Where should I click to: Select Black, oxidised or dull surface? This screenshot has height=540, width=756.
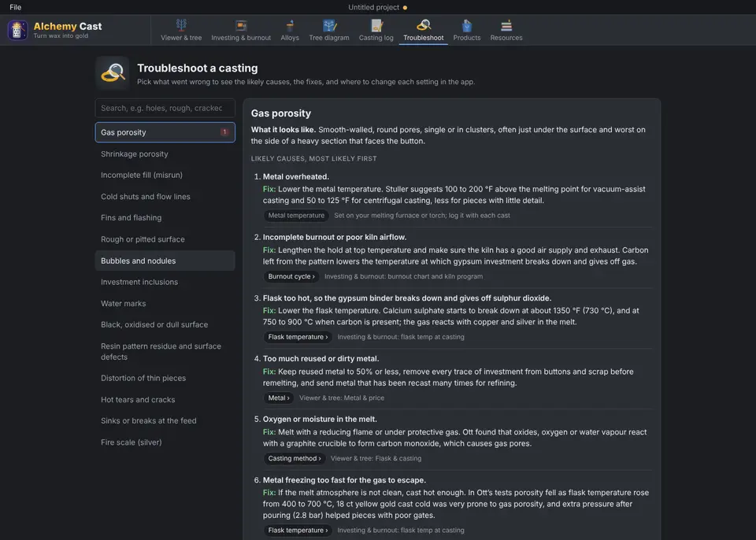tap(165, 324)
